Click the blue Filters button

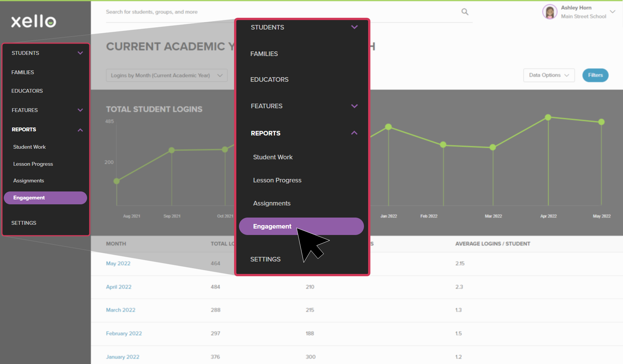[595, 75]
